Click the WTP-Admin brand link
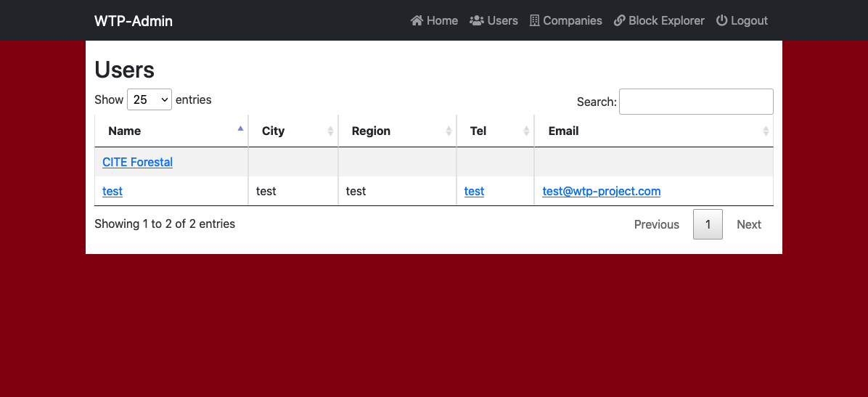868x397 pixels. pos(134,21)
